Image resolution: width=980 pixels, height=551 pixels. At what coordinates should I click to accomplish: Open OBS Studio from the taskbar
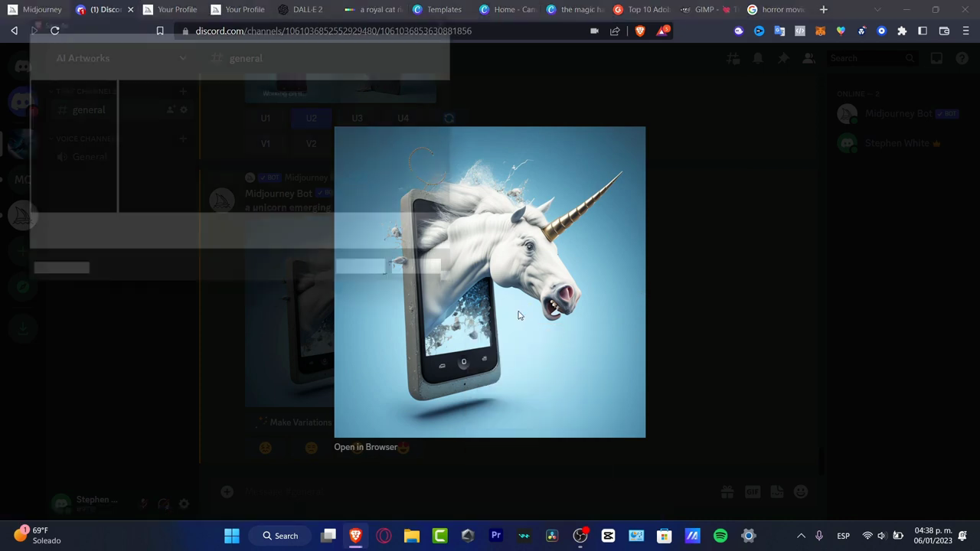pyautogui.click(x=580, y=536)
